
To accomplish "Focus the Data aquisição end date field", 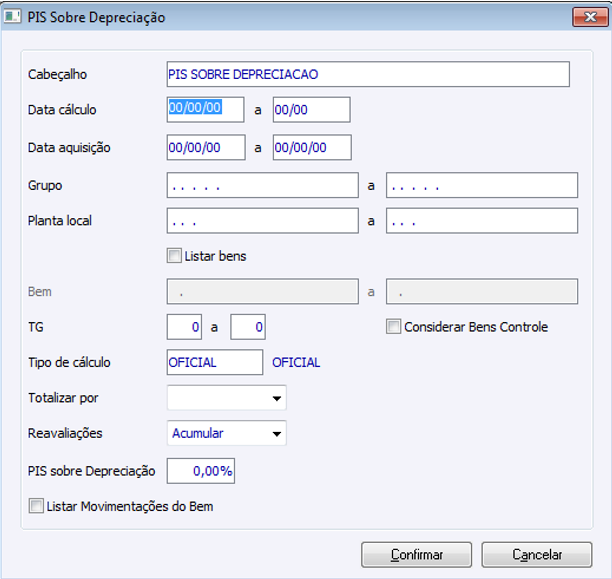I will pyautogui.click(x=311, y=148).
